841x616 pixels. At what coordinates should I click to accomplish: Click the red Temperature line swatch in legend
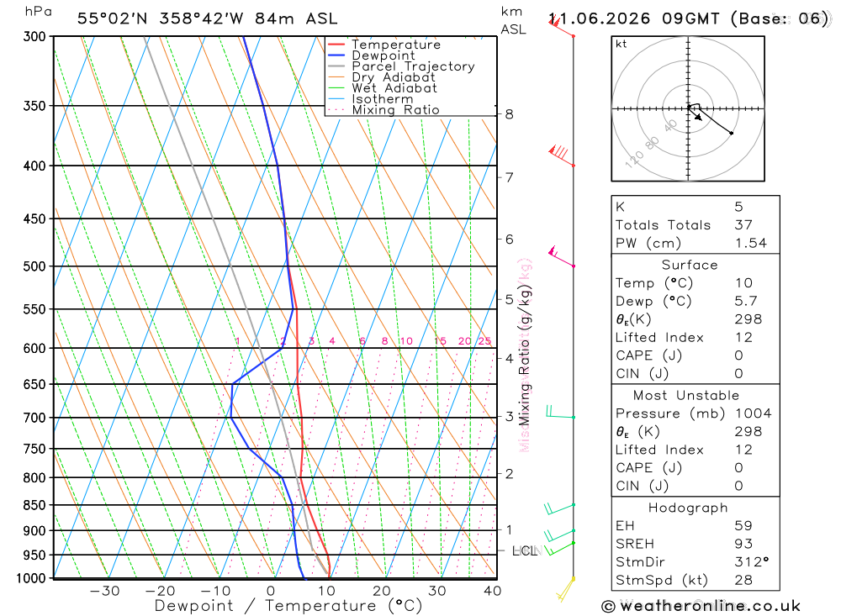[336, 44]
